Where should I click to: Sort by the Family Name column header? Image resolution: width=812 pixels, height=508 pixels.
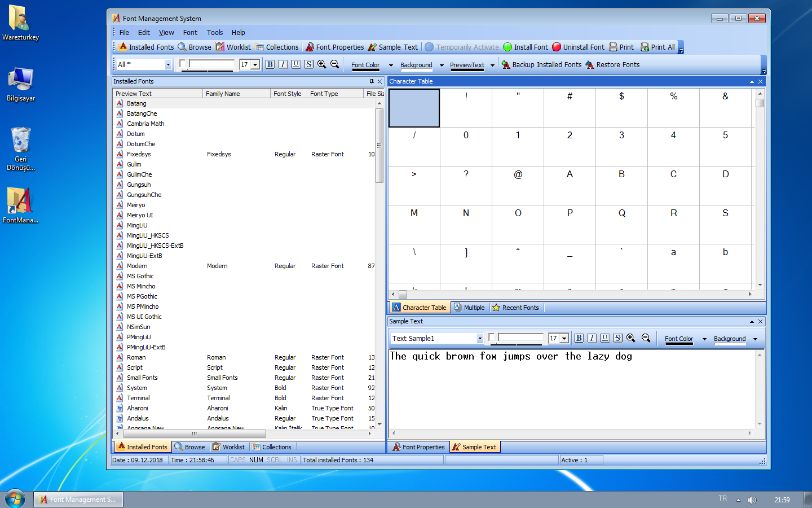coord(236,94)
